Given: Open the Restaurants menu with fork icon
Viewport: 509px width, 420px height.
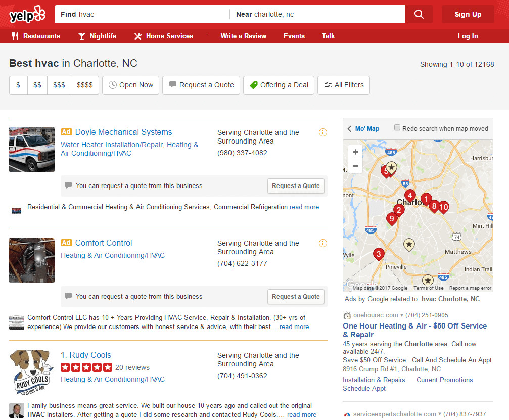Looking at the screenshot, I should coord(36,36).
